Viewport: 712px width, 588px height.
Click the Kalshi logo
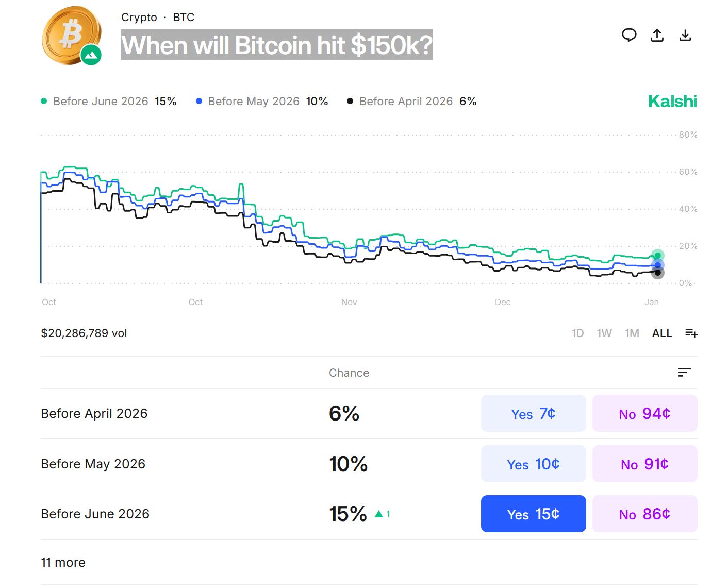(x=672, y=101)
